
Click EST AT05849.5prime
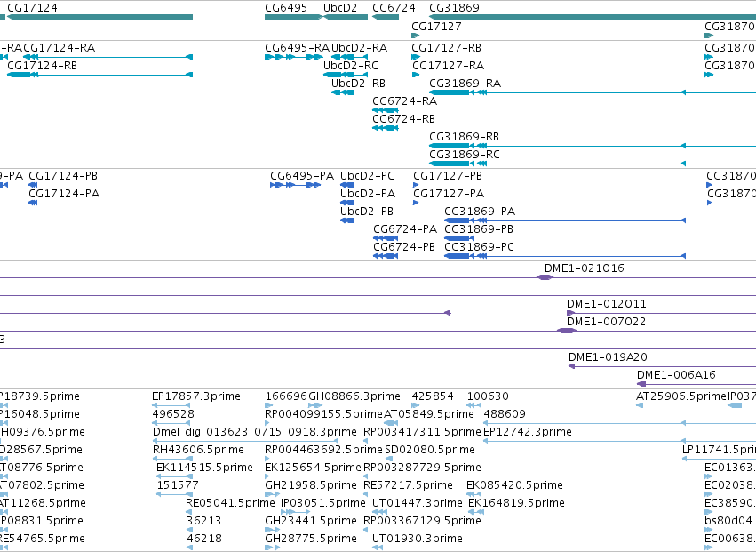pos(429,414)
